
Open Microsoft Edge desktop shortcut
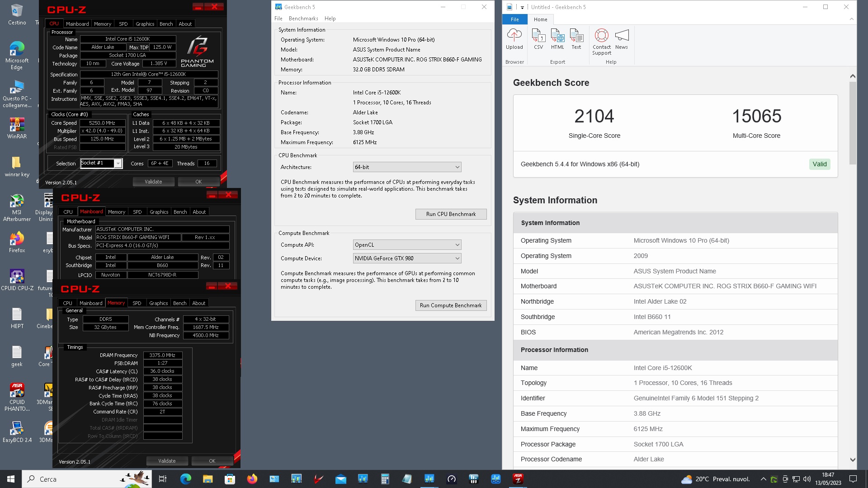coord(17,55)
